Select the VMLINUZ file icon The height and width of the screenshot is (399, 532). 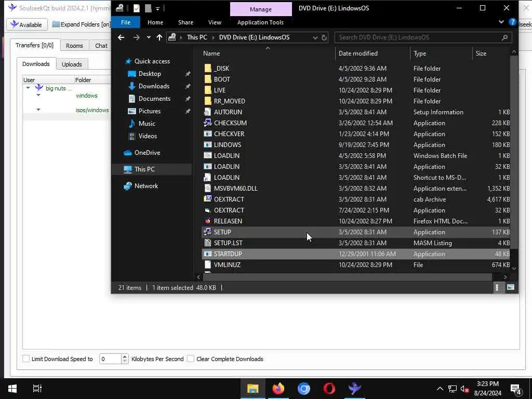point(208,264)
